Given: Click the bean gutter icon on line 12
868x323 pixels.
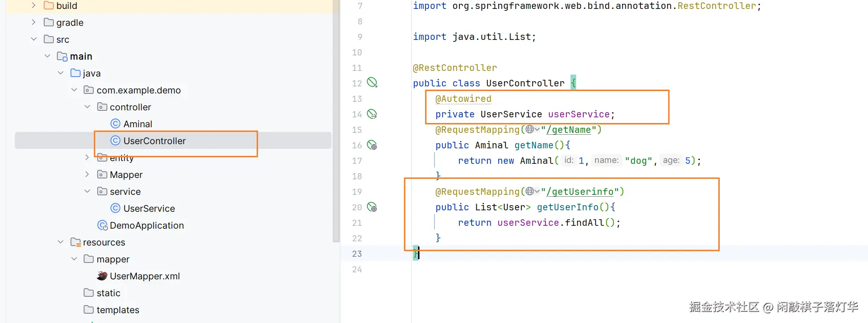Looking at the screenshot, I should pyautogui.click(x=372, y=83).
